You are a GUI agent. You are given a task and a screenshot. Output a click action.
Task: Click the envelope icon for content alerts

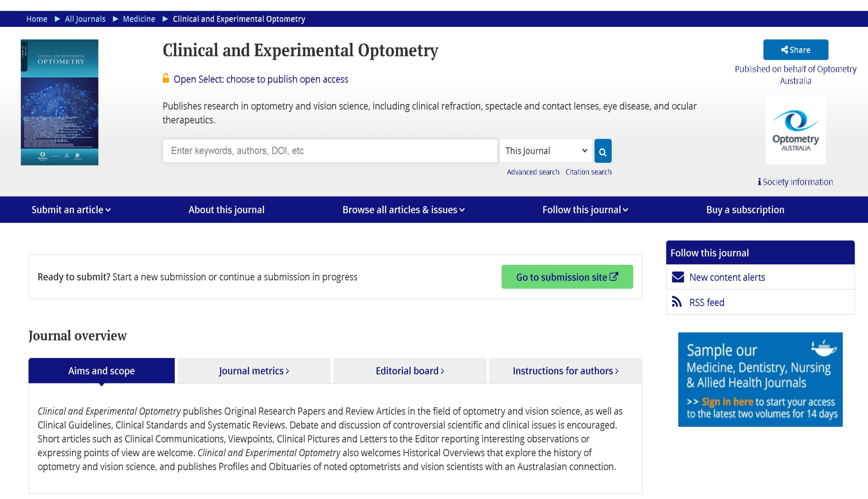[678, 277]
